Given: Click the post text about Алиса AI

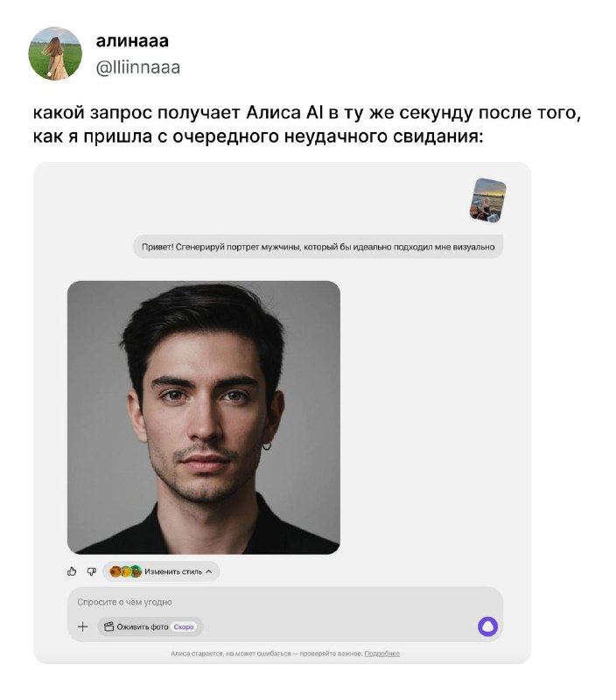Looking at the screenshot, I should [x=307, y=124].
